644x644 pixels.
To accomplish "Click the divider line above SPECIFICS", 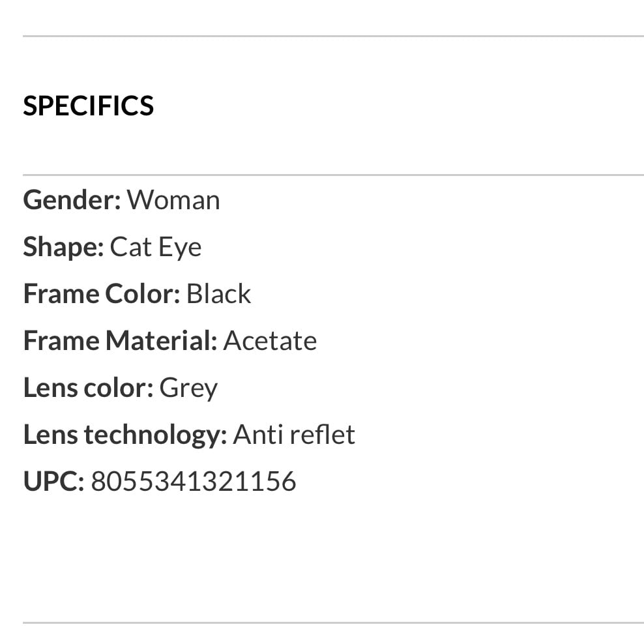I will [333, 36].
